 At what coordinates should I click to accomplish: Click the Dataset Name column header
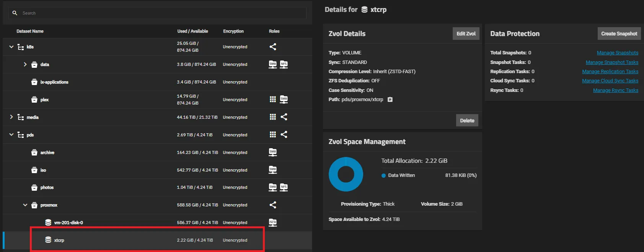(30, 31)
